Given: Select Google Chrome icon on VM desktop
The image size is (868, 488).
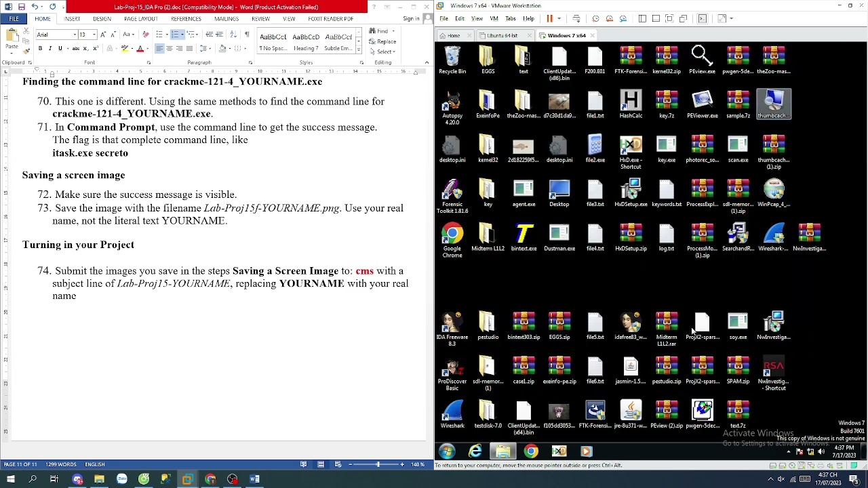Looking at the screenshot, I should 452,240.
